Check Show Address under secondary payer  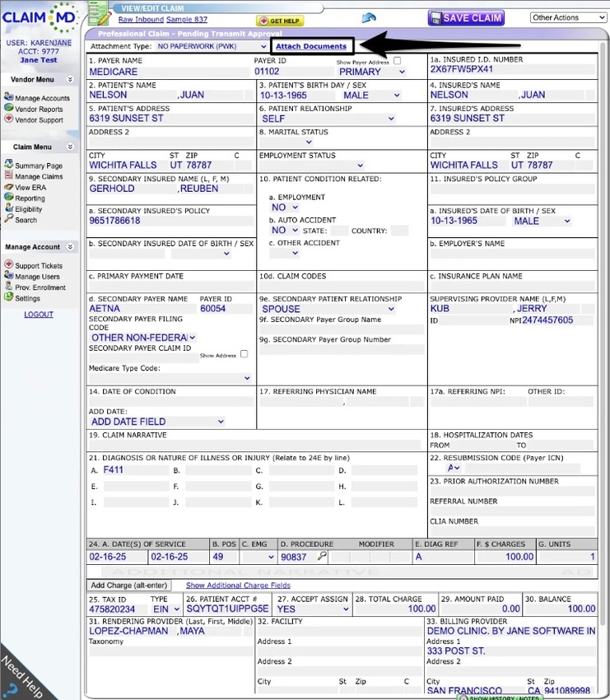(x=244, y=354)
